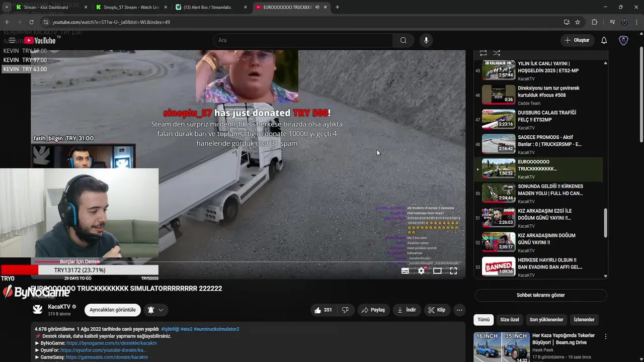This screenshot has width=644, height=362.
Task: Open KacaKTV channel name link
Action: (x=59, y=307)
